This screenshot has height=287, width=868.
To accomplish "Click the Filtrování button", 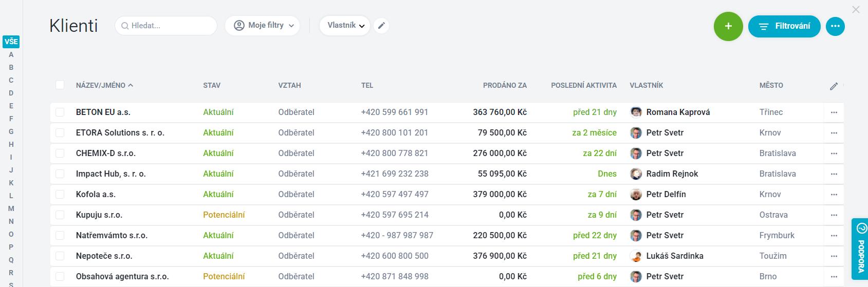I will [x=784, y=26].
